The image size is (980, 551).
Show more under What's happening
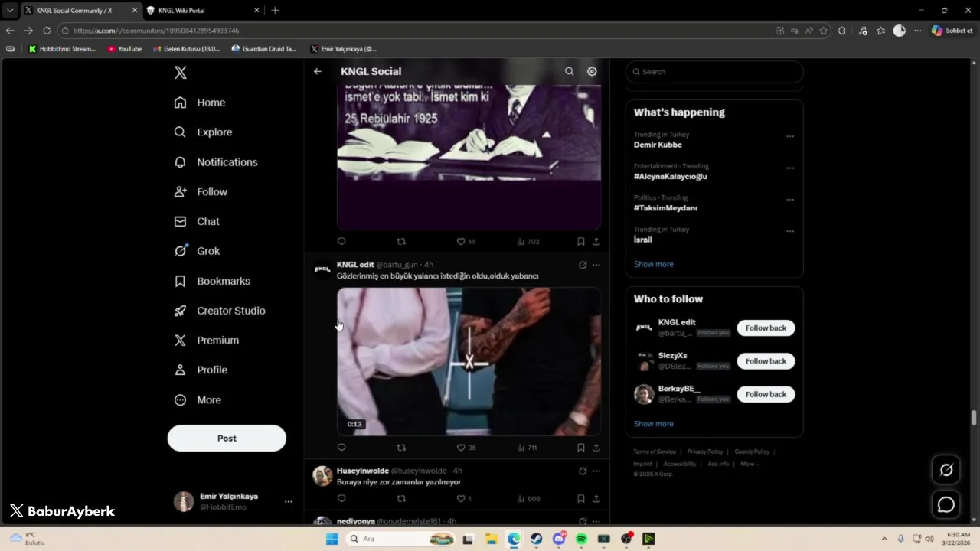pos(653,264)
